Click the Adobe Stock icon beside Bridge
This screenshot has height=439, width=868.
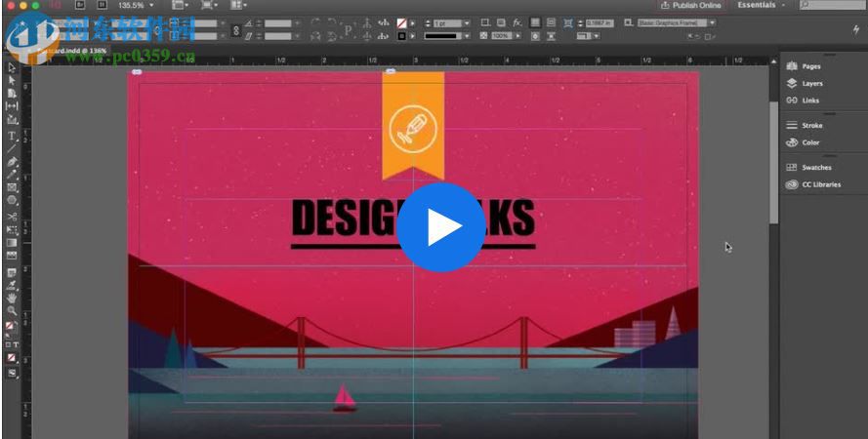click(x=102, y=5)
